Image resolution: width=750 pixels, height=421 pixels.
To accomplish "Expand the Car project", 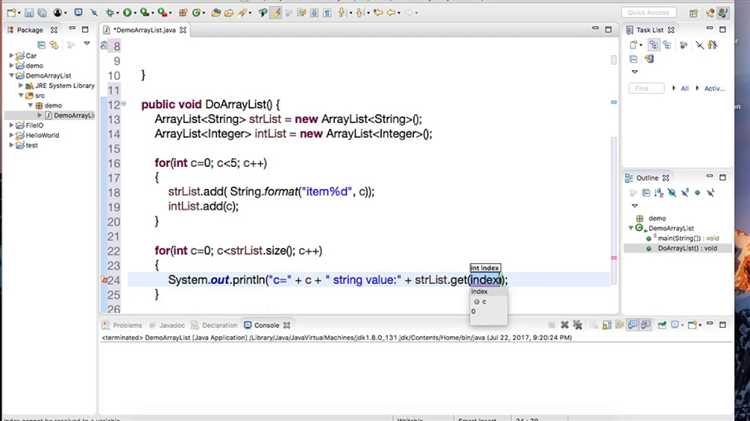I will coord(11,55).
